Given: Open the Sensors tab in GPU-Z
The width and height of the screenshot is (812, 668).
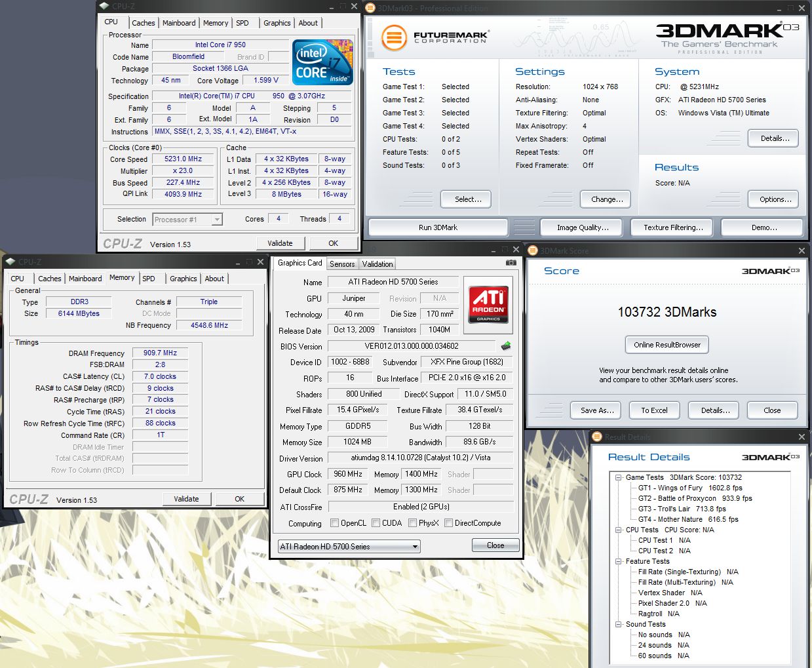Looking at the screenshot, I should [342, 264].
